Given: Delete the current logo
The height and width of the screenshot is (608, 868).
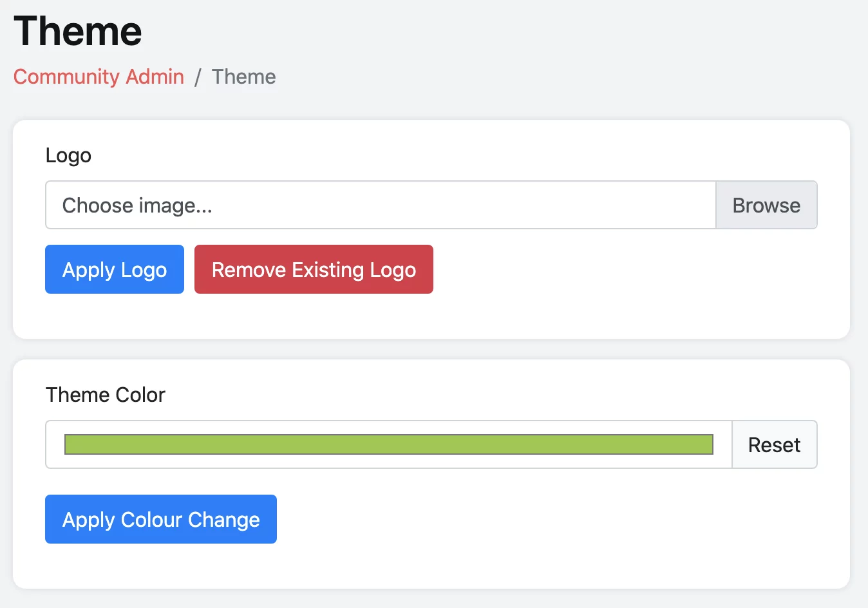Looking at the screenshot, I should click(x=314, y=269).
